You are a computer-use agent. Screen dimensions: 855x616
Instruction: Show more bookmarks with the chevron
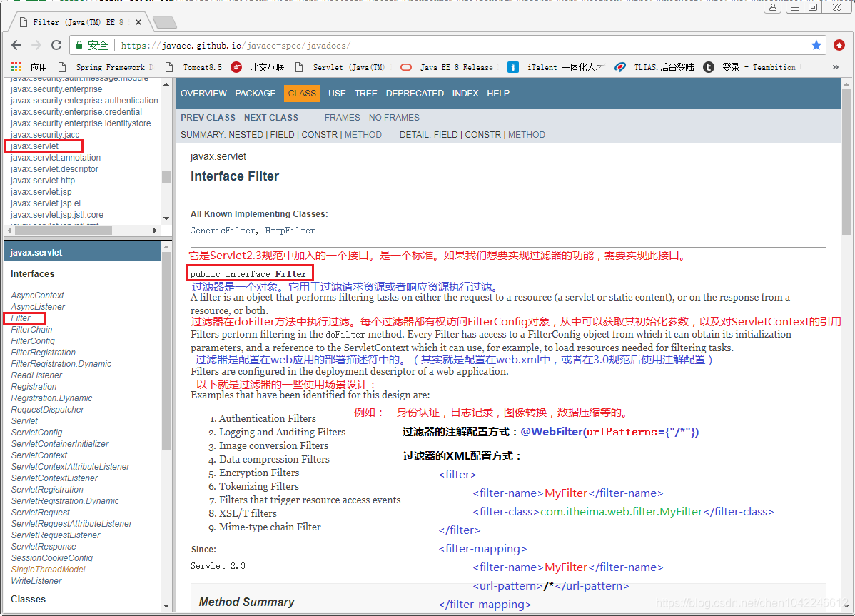click(835, 67)
